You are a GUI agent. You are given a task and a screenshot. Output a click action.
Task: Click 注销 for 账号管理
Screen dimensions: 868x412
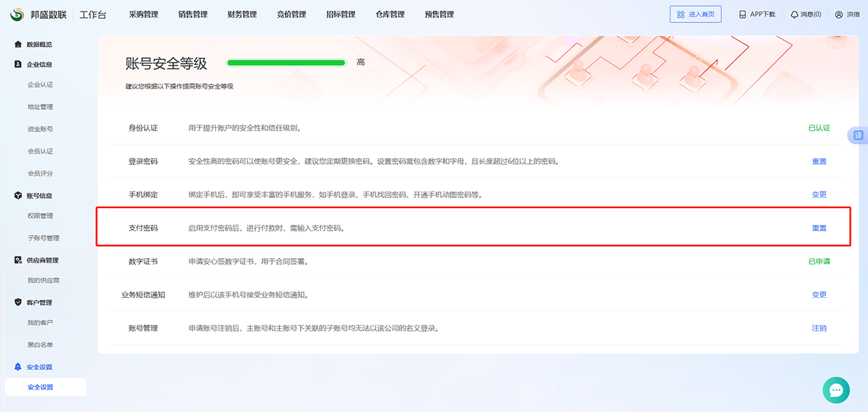coord(819,327)
